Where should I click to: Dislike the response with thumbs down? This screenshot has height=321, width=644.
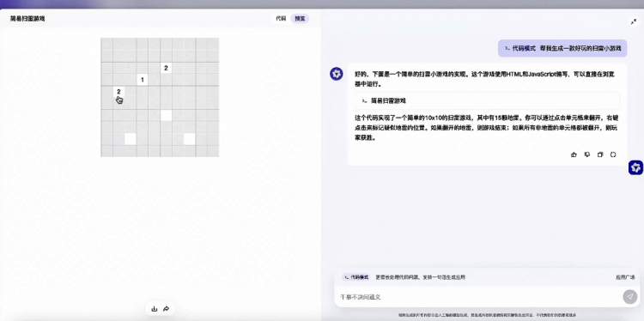coord(587,154)
